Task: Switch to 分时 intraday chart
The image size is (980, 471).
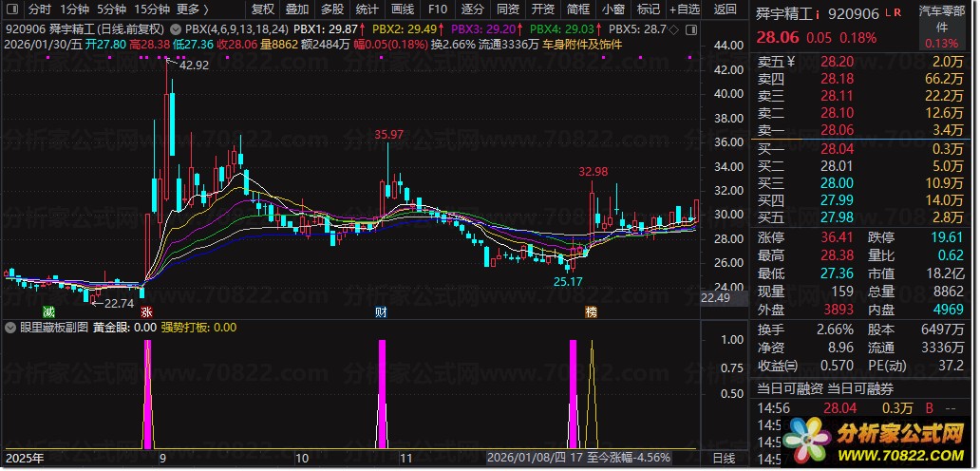Action: click(x=40, y=9)
